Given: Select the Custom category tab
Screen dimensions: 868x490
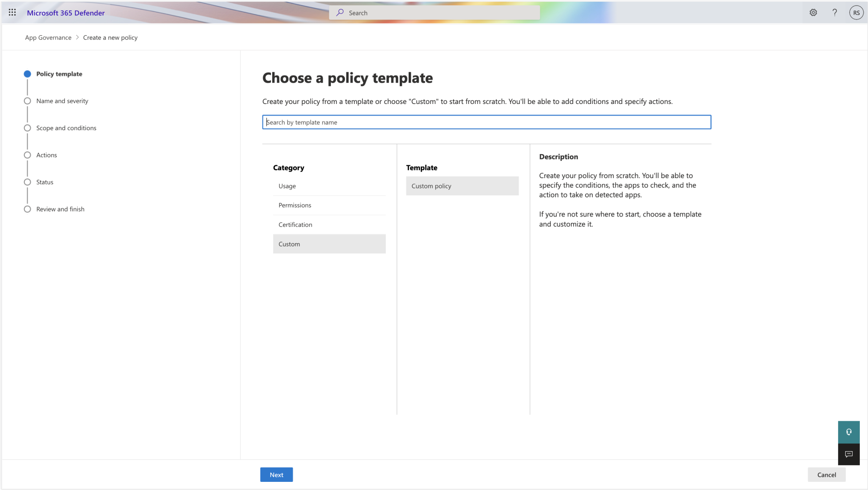Looking at the screenshot, I should [x=329, y=243].
